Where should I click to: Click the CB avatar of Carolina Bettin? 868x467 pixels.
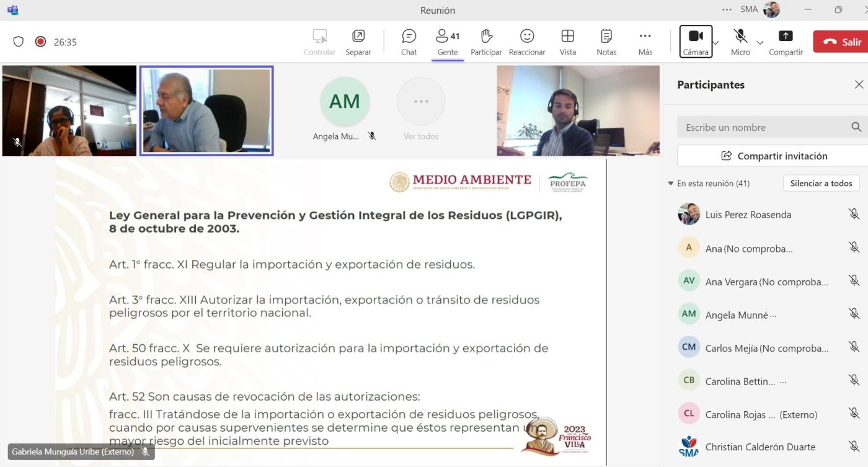[689, 380]
